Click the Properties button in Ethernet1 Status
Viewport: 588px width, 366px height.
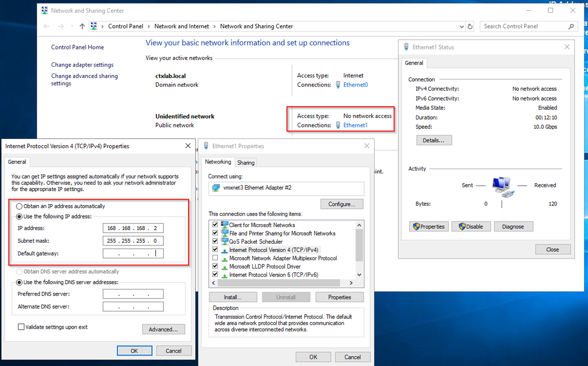pos(429,226)
